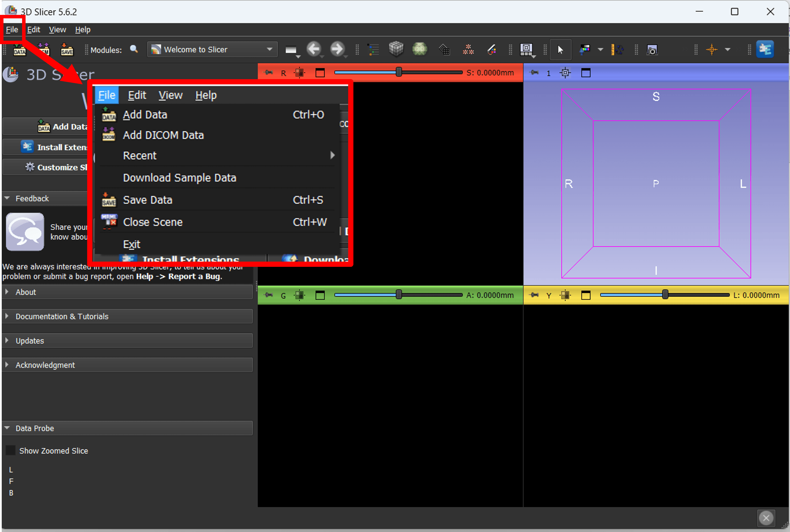Viewport: 790px width, 532px height.
Task: Expand the About section
Action: click(127, 292)
